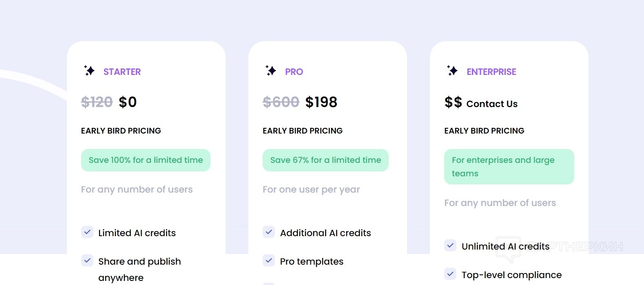The width and height of the screenshot is (644, 285).
Task: Select the STARTER plan heading
Action: (122, 72)
